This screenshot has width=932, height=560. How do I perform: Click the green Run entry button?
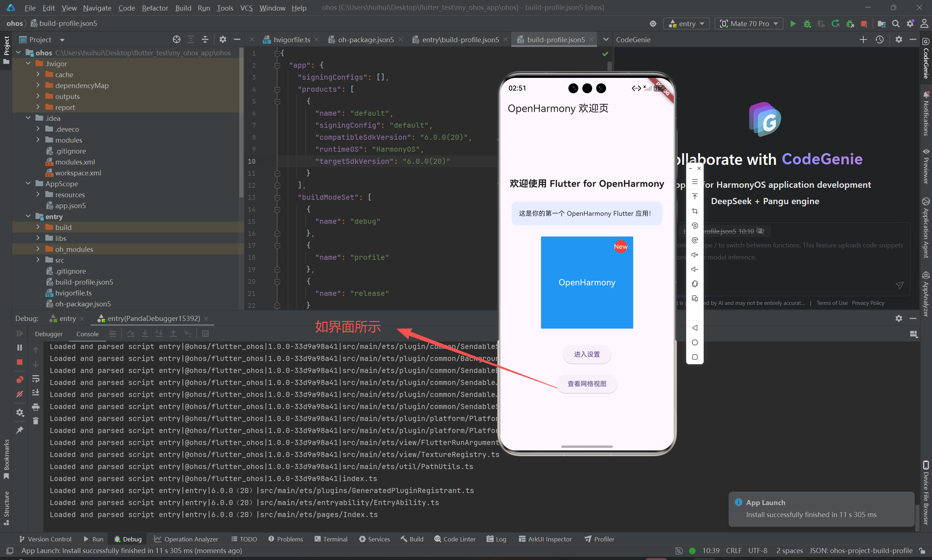pyautogui.click(x=793, y=24)
